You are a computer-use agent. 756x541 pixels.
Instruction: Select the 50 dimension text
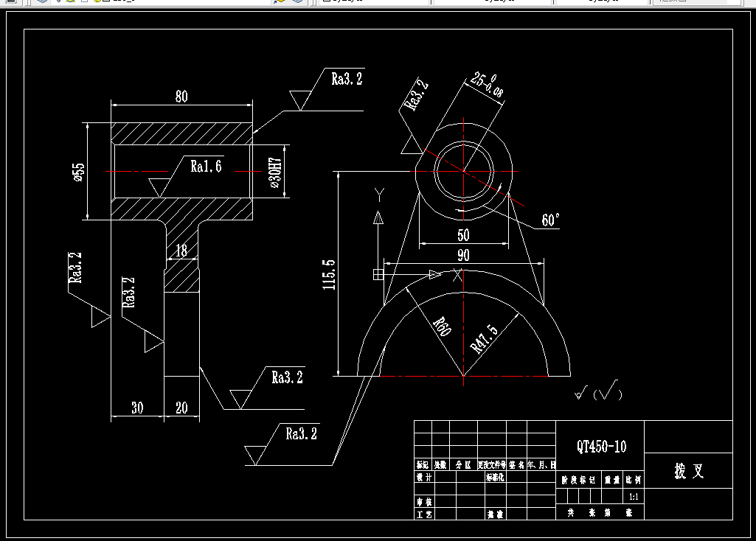(x=463, y=235)
